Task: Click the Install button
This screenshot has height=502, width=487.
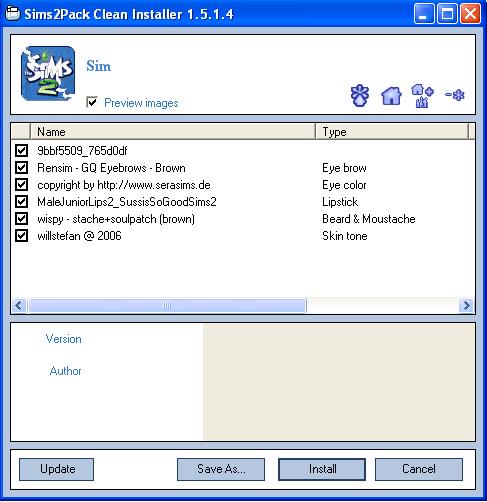Action: pos(322,469)
